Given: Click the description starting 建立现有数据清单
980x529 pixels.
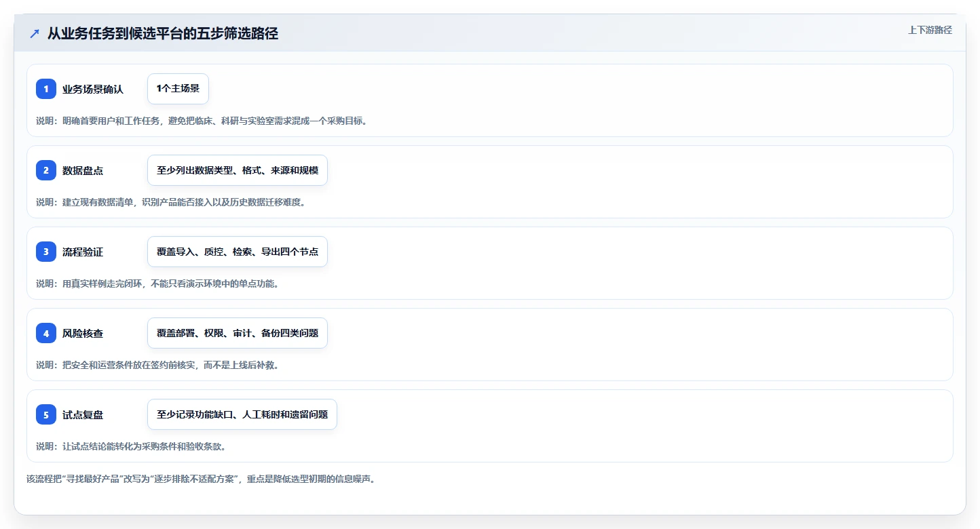Looking at the screenshot, I should click(170, 202).
